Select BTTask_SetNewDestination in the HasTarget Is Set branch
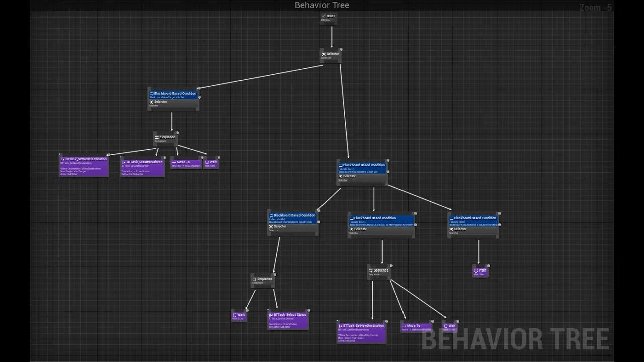 pos(84,166)
